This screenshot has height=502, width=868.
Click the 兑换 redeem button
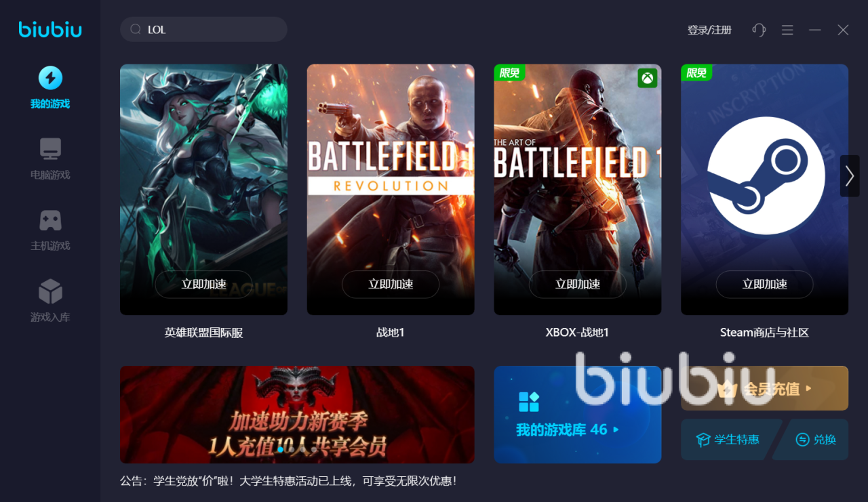(816, 440)
